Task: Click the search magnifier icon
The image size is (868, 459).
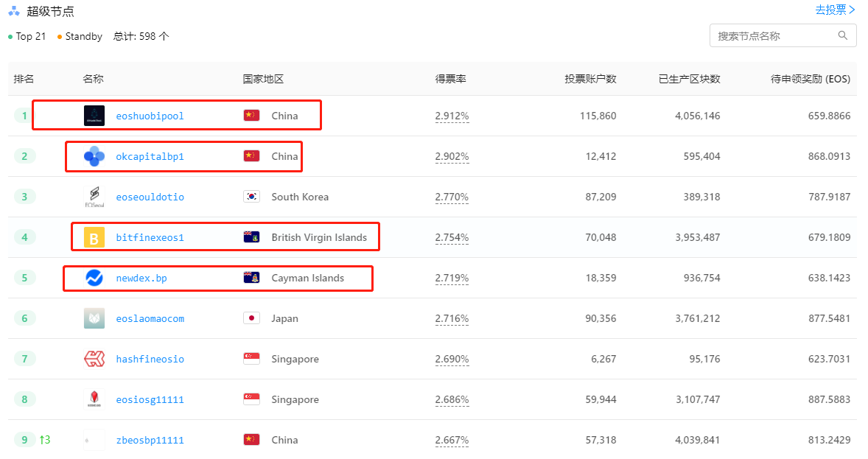Action: [x=842, y=35]
